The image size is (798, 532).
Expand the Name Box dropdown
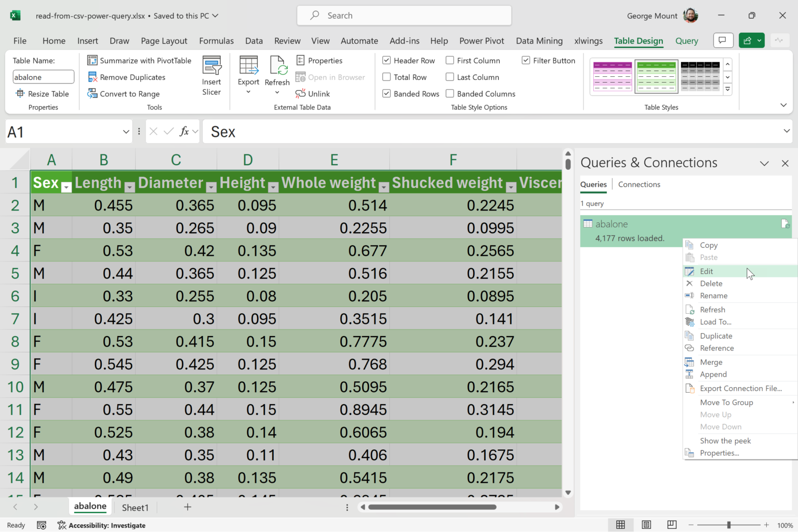(x=126, y=132)
